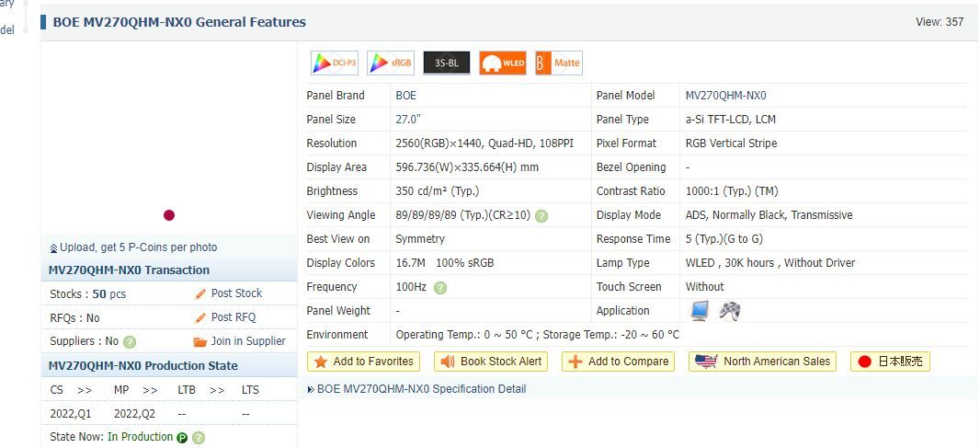Open help icon beside Viewing Angle value
The height and width of the screenshot is (448, 980).
click(x=541, y=216)
